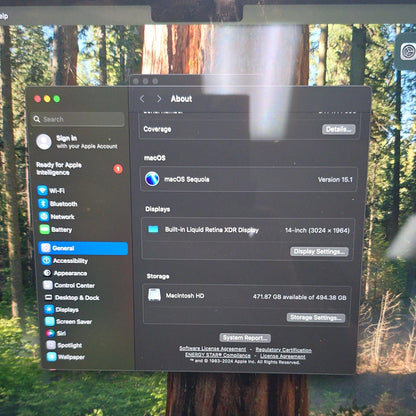Viewport: 416px width, 416px height.
Task: Open Software License Agreement link
Action: [x=213, y=349]
